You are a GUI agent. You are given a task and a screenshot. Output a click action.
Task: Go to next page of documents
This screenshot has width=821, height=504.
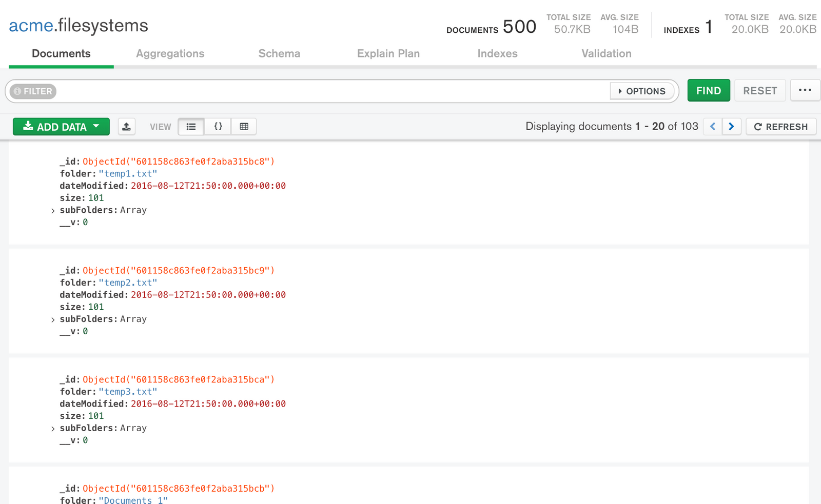(x=732, y=126)
